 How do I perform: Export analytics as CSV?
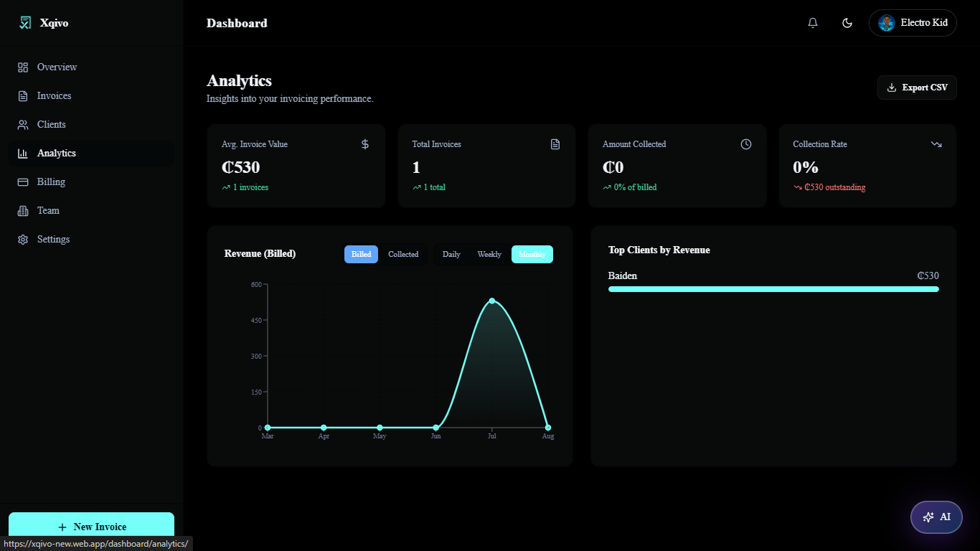pos(917,88)
